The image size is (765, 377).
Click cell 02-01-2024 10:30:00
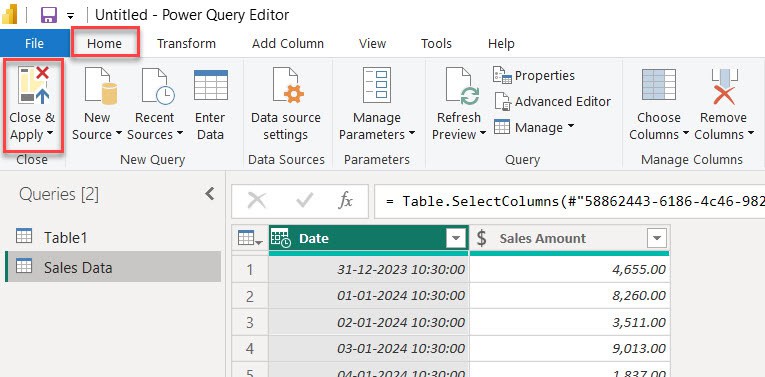pos(369,322)
